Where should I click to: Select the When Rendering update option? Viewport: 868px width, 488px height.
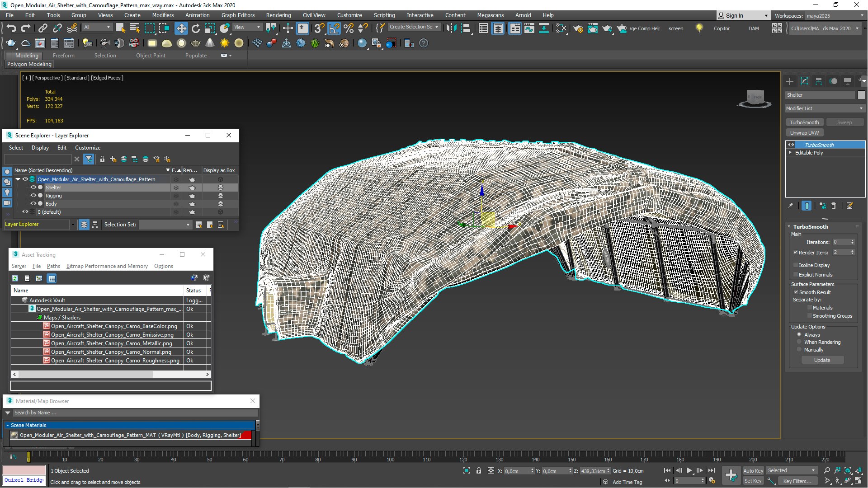(799, 342)
